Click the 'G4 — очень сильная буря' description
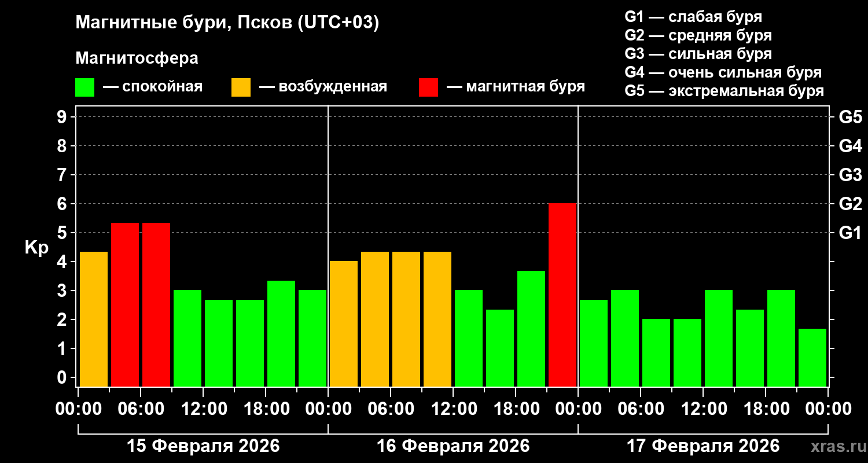 click(x=723, y=72)
